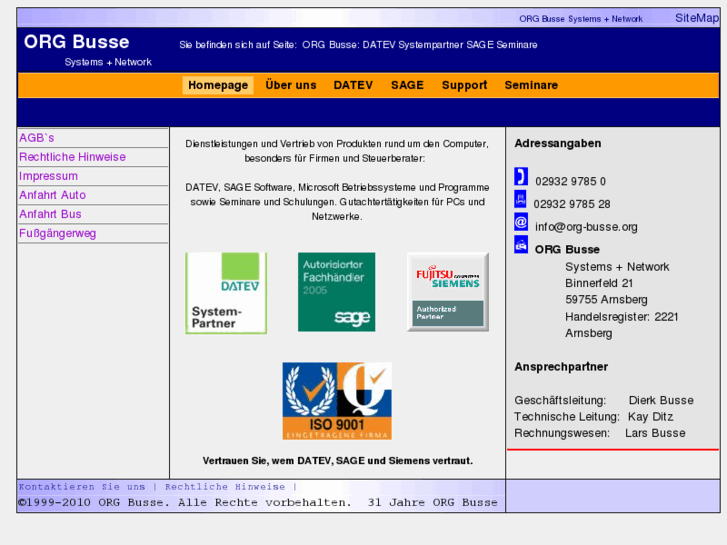Click Kontaktieren Sie uns in the footer
727x545 pixels.
click(x=82, y=487)
